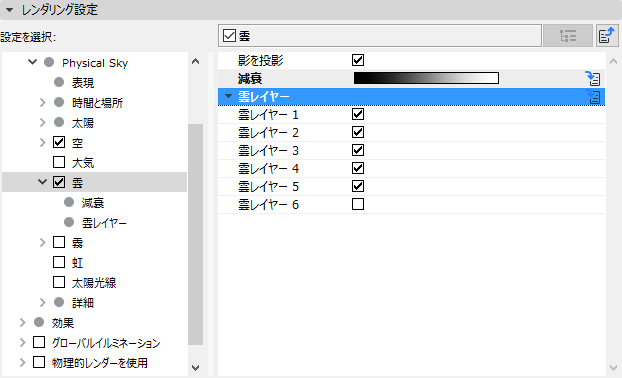Viewport: 622px width, 378px height.
Task: Select the 太陽光線 tree item label
Action: [x=94, y=283]
